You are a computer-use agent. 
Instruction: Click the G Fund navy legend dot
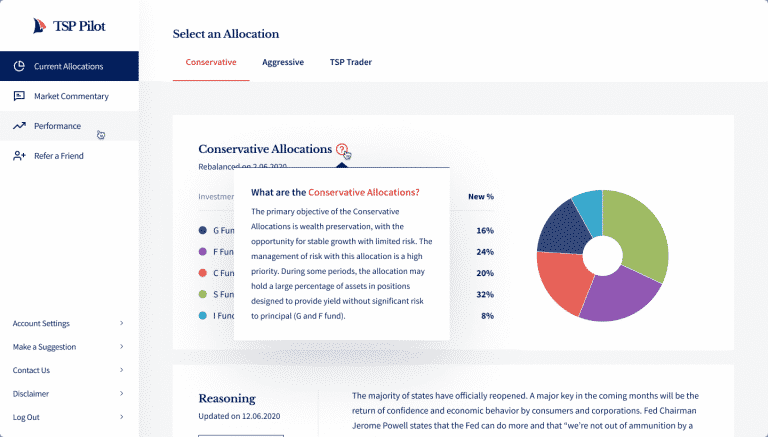point(203,230)
